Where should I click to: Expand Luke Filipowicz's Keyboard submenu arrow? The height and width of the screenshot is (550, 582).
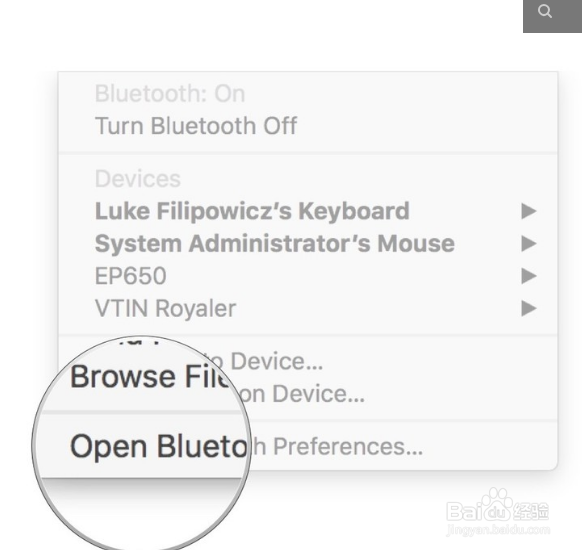tap(529, 211)
